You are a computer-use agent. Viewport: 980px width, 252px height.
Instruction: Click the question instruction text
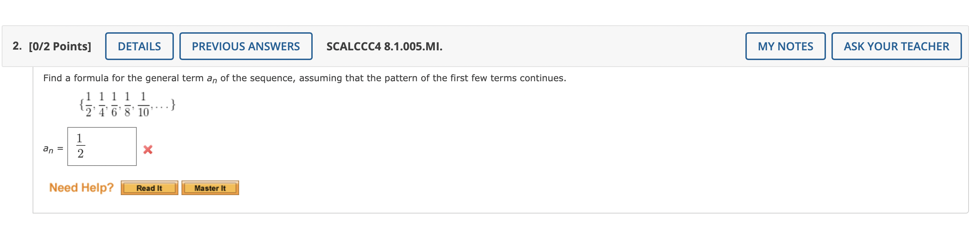(x=304, y=78)
